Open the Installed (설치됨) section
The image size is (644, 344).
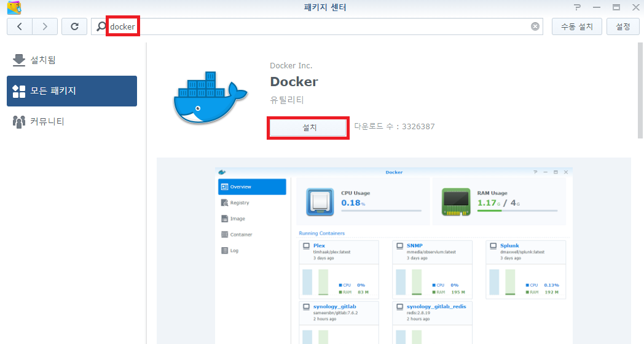tap(72, 60)
